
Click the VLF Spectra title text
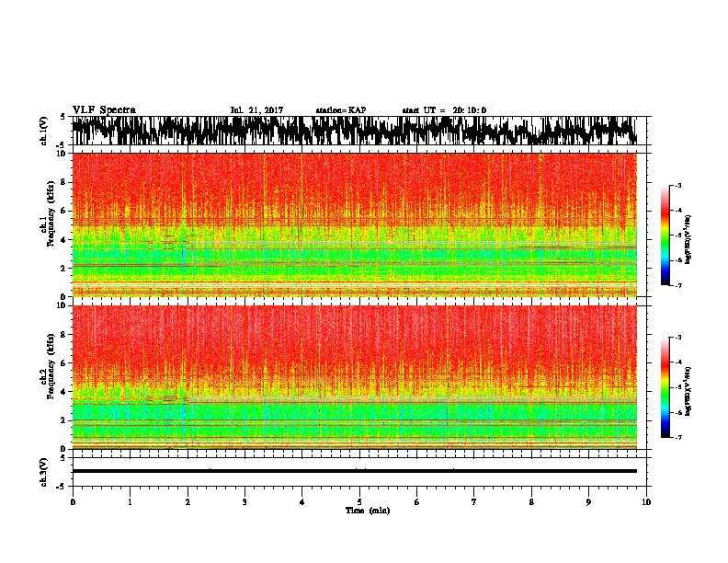pos(104,110)
